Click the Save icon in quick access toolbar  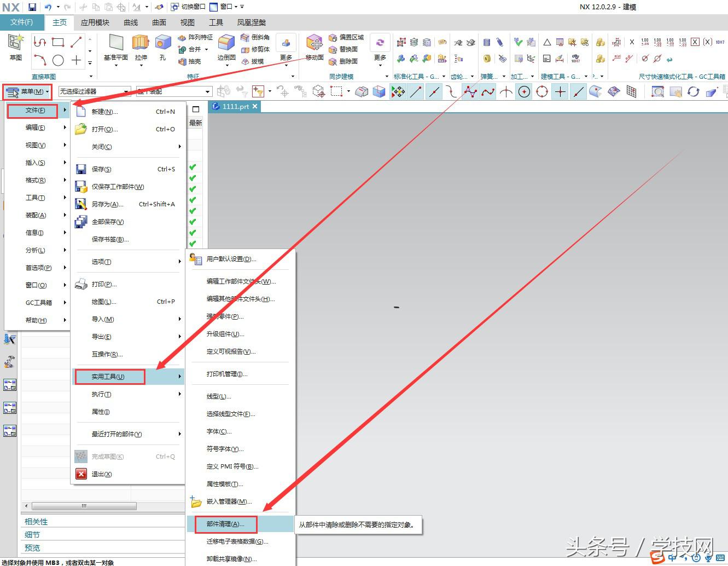[x=32, y=7]
